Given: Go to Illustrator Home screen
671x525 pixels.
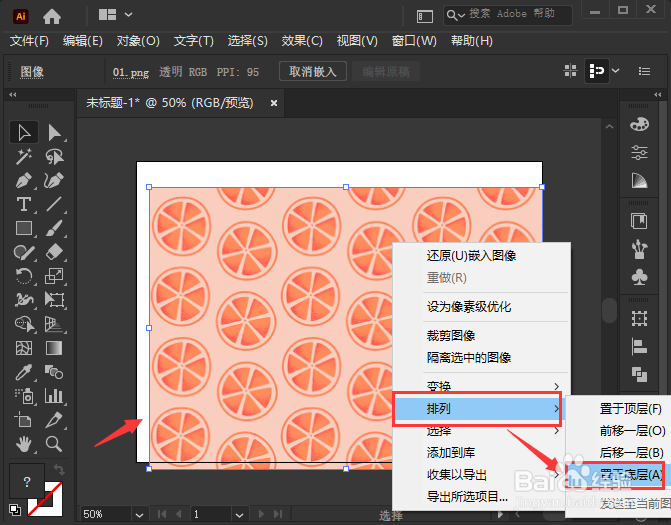Looking at the screenshot, I should click(x=52, y=17).
